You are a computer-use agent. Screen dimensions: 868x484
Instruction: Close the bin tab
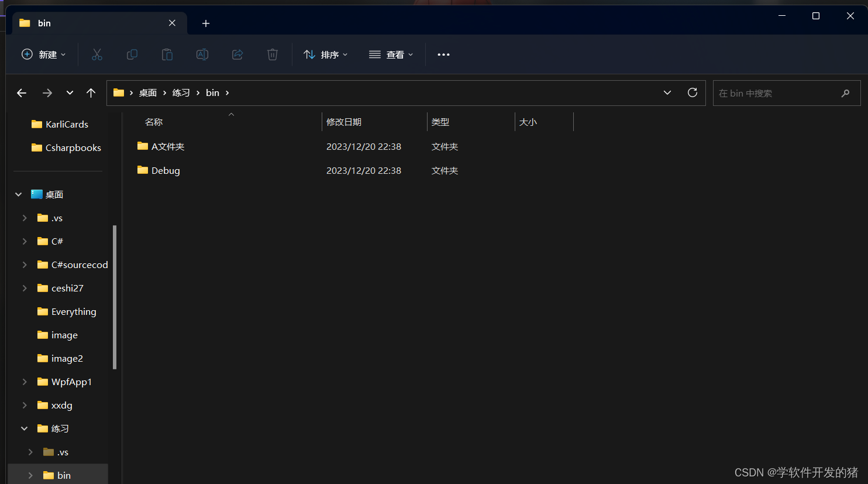tap(172, 23)
